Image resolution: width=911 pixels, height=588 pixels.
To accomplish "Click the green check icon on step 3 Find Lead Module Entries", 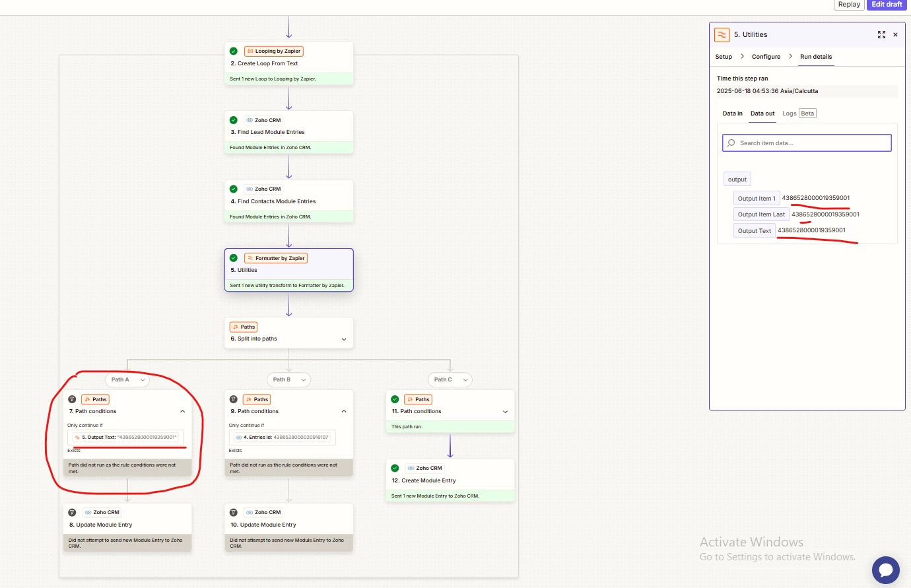I will tap(234, 120).
